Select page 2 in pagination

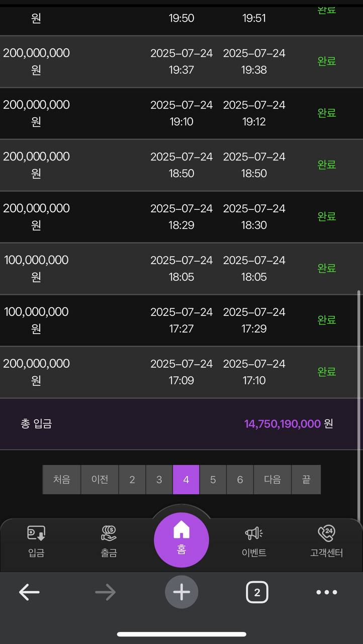click(x=132, y=479)
